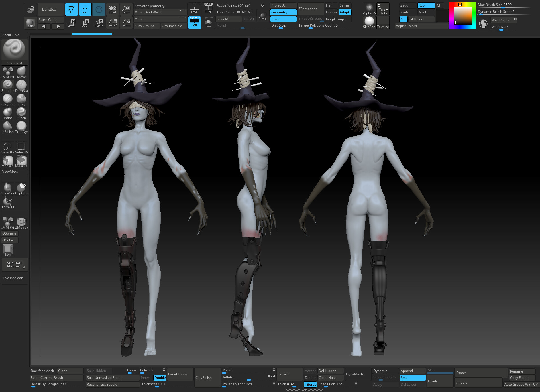Viewport: 540px width, 392px height.
Task: Select the ZModeler brush
Action: click(x=21, y=221)
